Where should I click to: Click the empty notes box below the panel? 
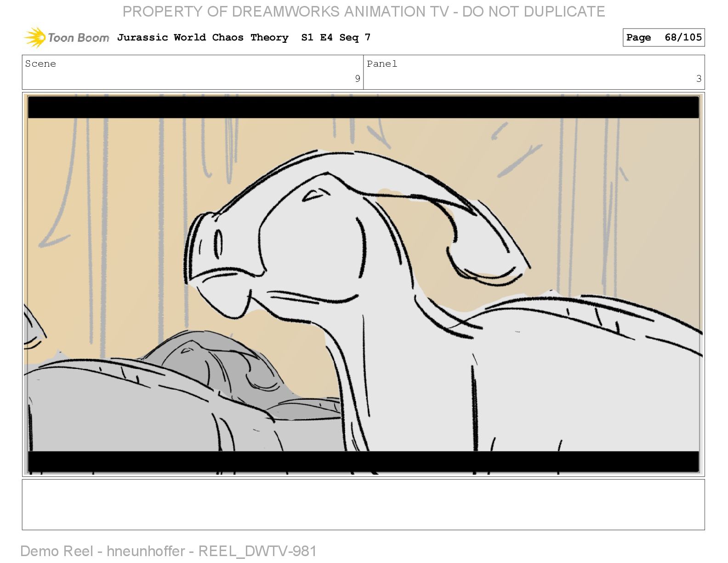tap(363, 505)
